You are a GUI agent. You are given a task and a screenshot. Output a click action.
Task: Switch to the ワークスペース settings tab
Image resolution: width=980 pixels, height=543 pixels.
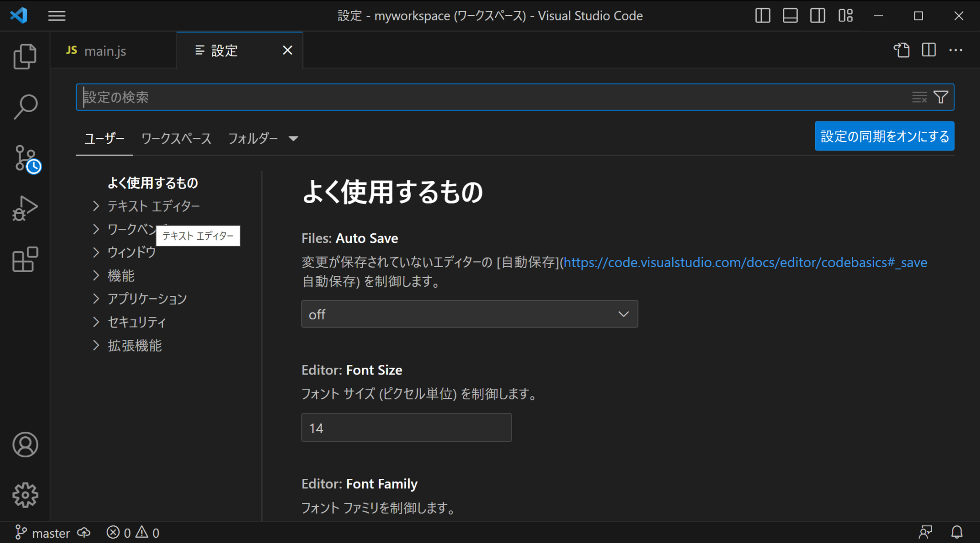pos(176,139)
